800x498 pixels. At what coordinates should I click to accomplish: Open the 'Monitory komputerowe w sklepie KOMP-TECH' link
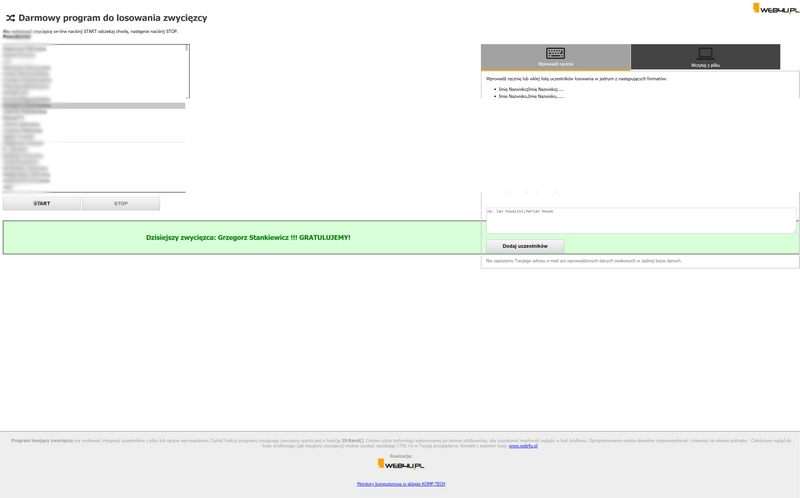point(400,484)
